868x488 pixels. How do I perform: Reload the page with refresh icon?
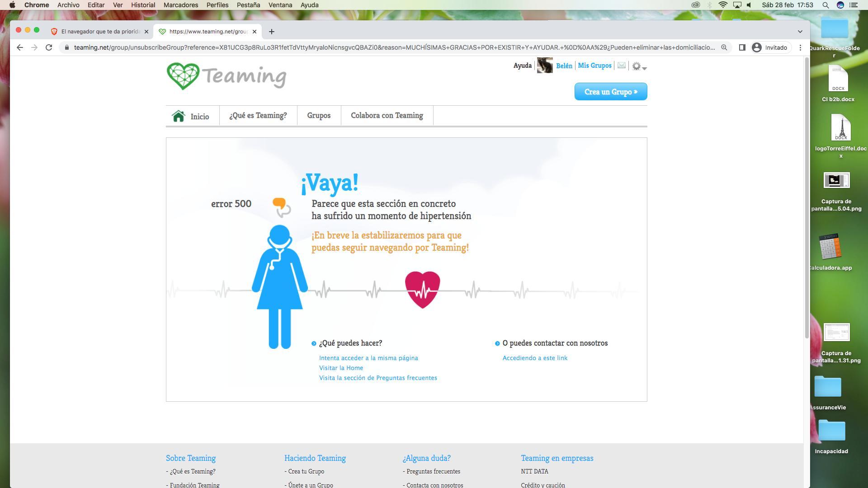(x=49, y=47)
